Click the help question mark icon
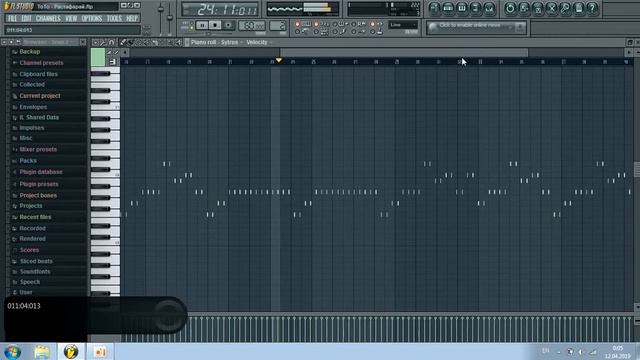 coord(592,8)
